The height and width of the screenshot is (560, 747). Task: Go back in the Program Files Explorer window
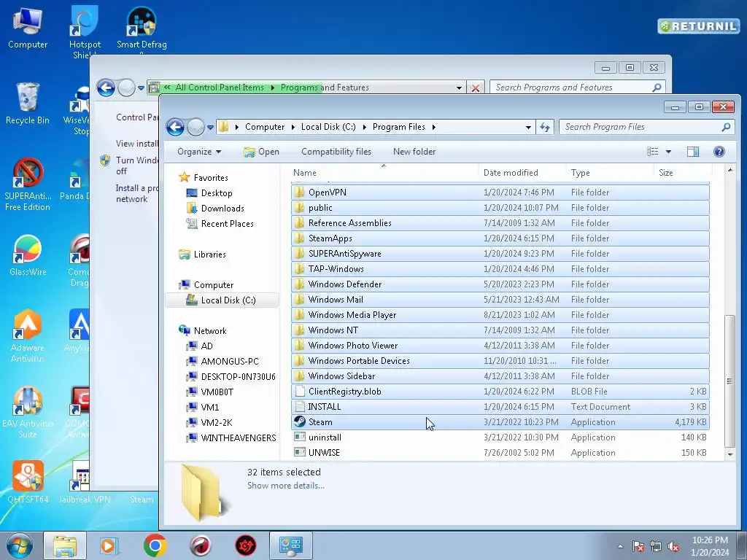175,127
